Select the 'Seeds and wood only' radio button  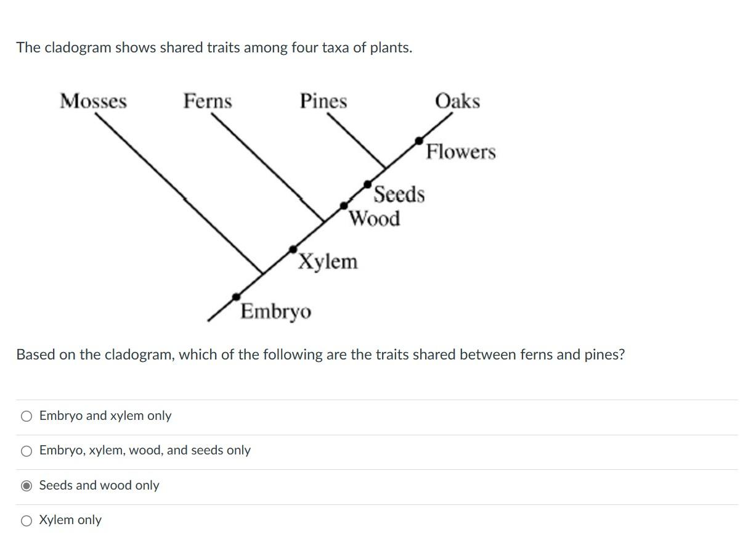[26, 485]
